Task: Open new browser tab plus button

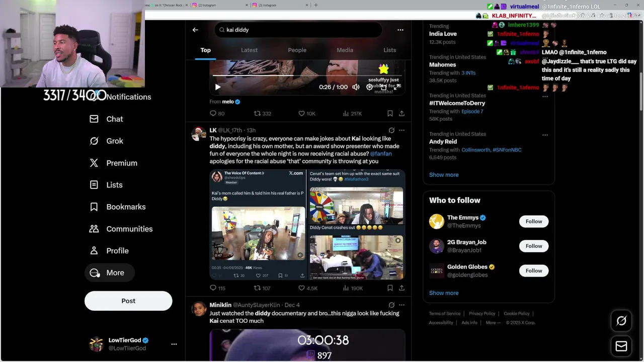Action: point(316,5)
